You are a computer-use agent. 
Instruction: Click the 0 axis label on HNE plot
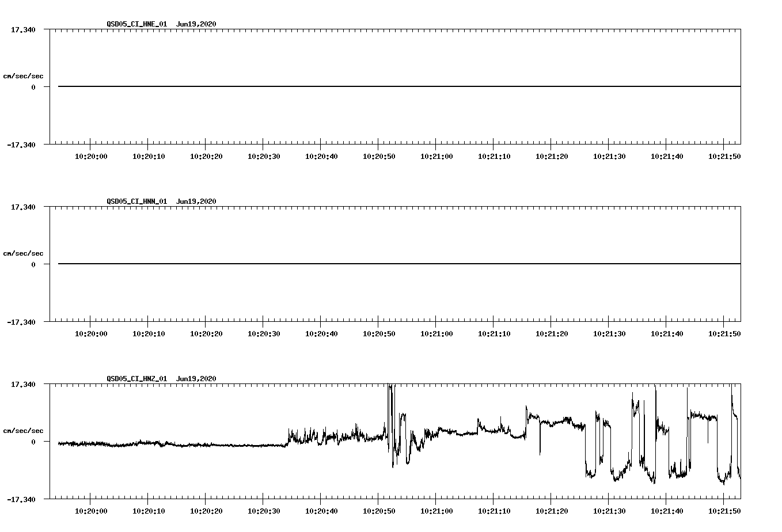pos(33,87)
